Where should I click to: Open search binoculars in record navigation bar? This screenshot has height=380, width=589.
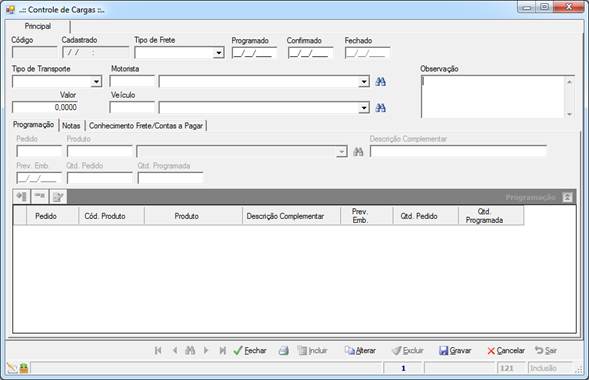190,350
